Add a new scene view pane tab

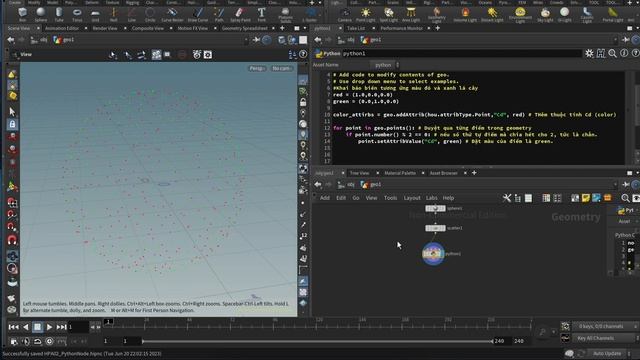tap(282, 28)
